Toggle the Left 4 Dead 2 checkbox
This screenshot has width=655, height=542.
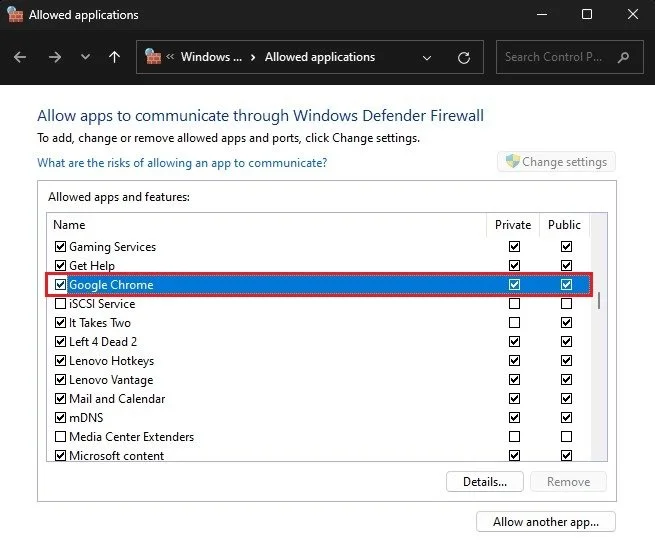60,341
